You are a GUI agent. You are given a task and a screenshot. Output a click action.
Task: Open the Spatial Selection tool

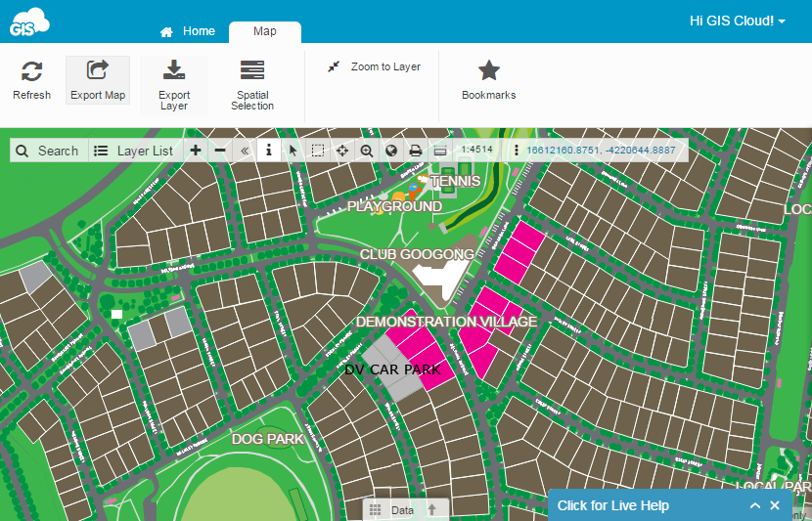252,85
